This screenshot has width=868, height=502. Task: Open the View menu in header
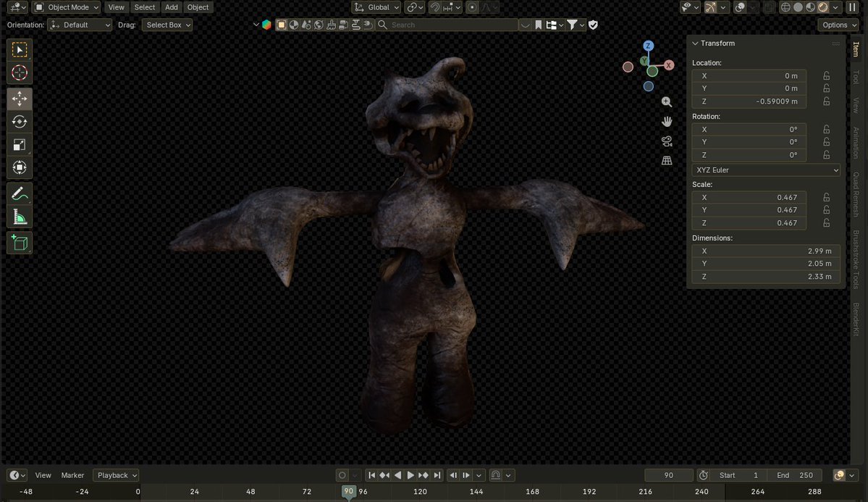click(x=117, y=7)
